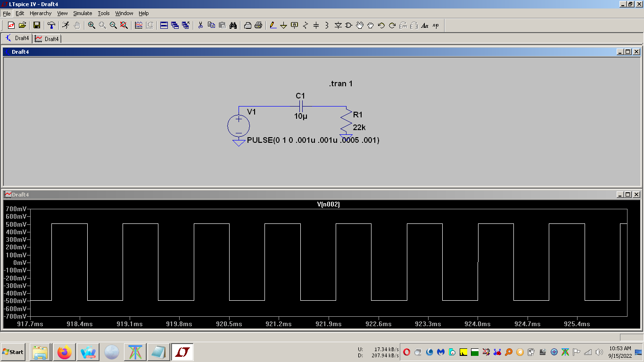Click the 700mV axis label

click(x=16, y=209)
